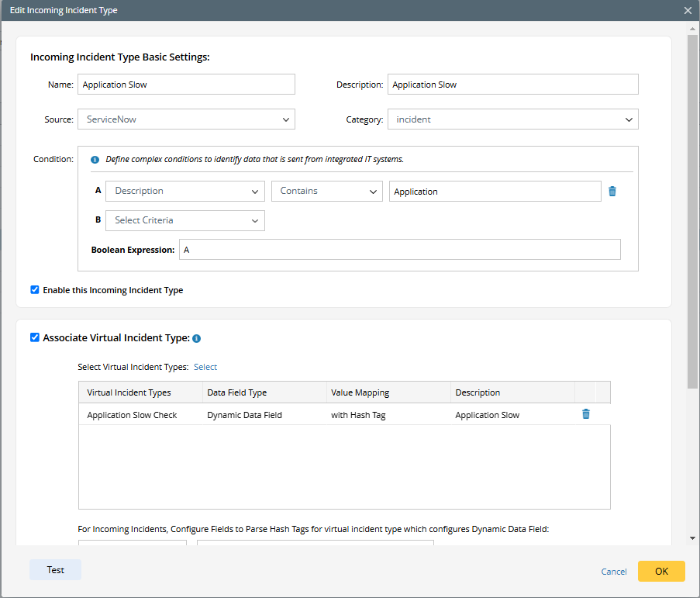Delete condition row A with trash icon
Screen dimensions: 700x598
(x=612, y=192)
